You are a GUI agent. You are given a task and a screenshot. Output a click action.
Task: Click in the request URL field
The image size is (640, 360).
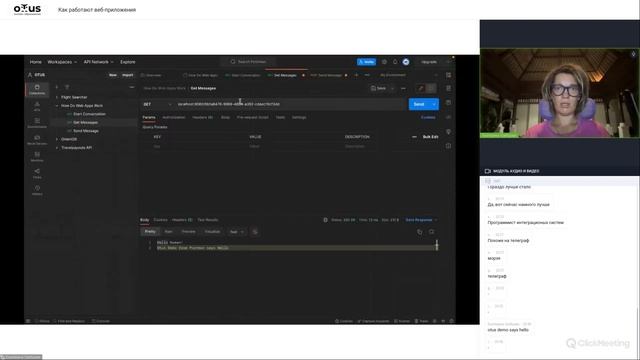coord(290,104)
